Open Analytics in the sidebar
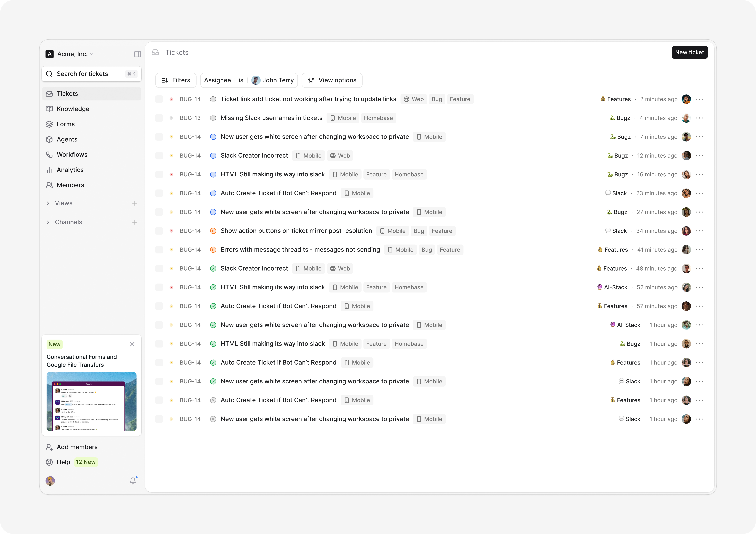756x534 pixels. [92, 170]
